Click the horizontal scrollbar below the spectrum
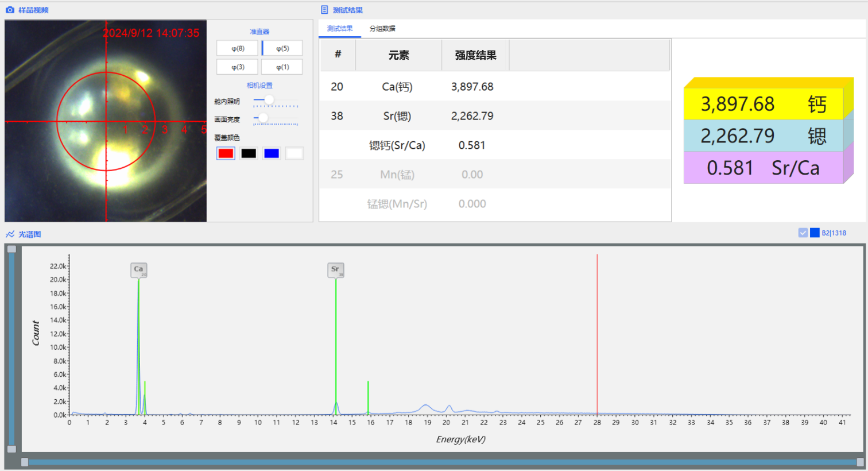This screenshot has width=868, height=471. (x=436, y=462)
